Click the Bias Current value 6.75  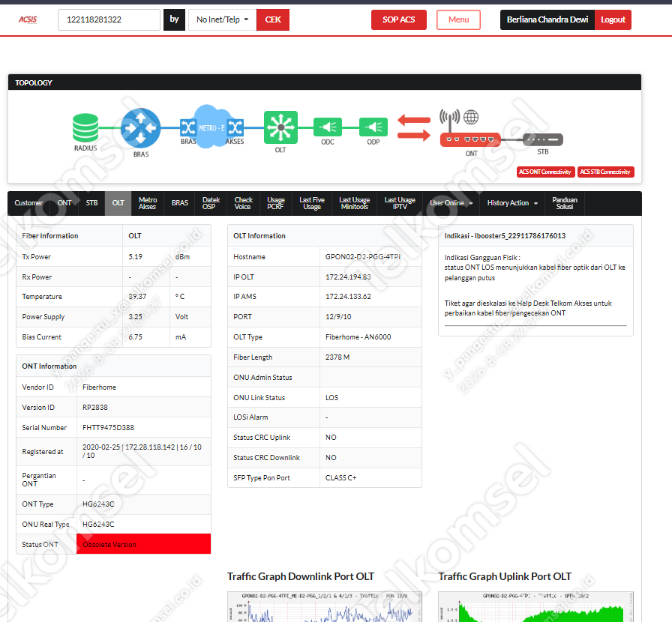pos(136,337)
